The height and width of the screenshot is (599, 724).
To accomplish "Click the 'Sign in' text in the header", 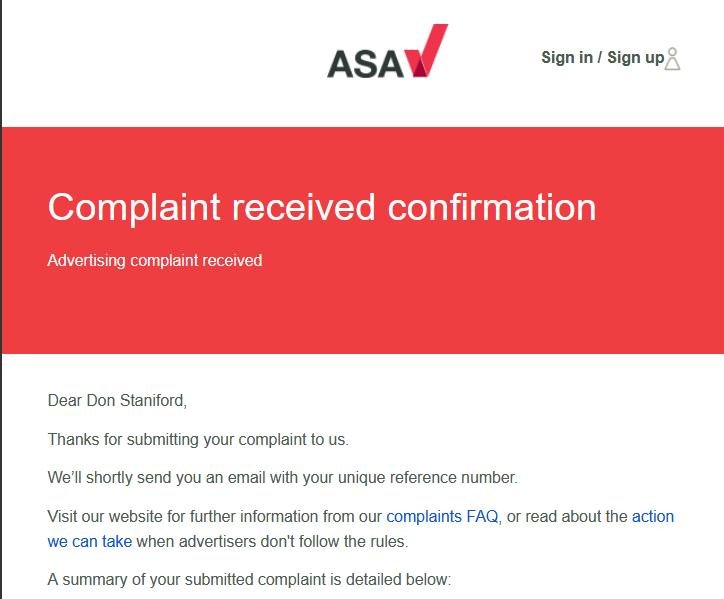I will click(x=566, y=57).
